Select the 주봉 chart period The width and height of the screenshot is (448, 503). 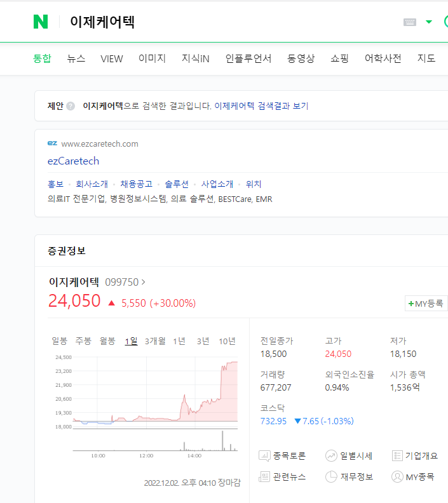[83, 341]
